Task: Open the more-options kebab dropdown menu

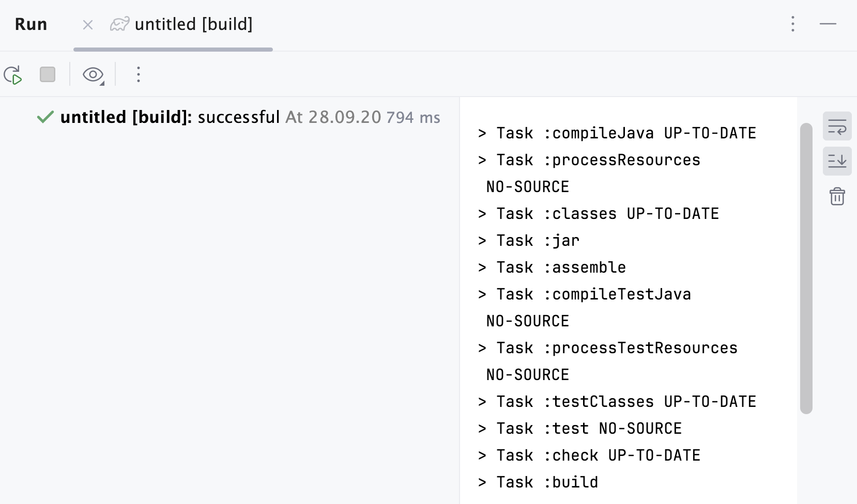Action: 138,75
